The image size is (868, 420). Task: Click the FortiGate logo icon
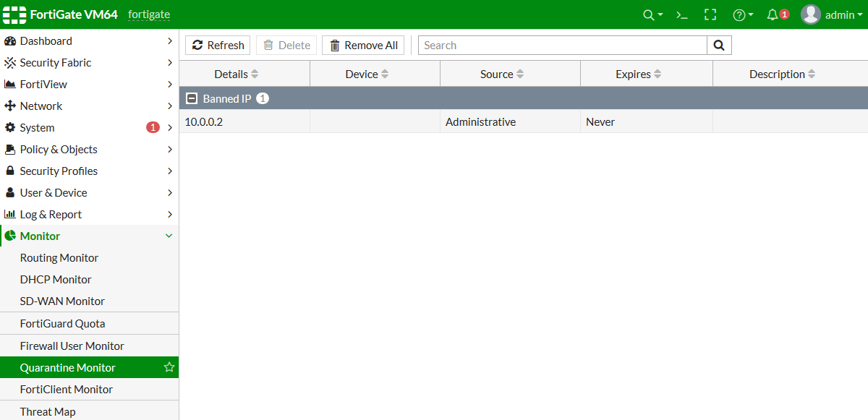pyautogui.click(x=14, y=14)
